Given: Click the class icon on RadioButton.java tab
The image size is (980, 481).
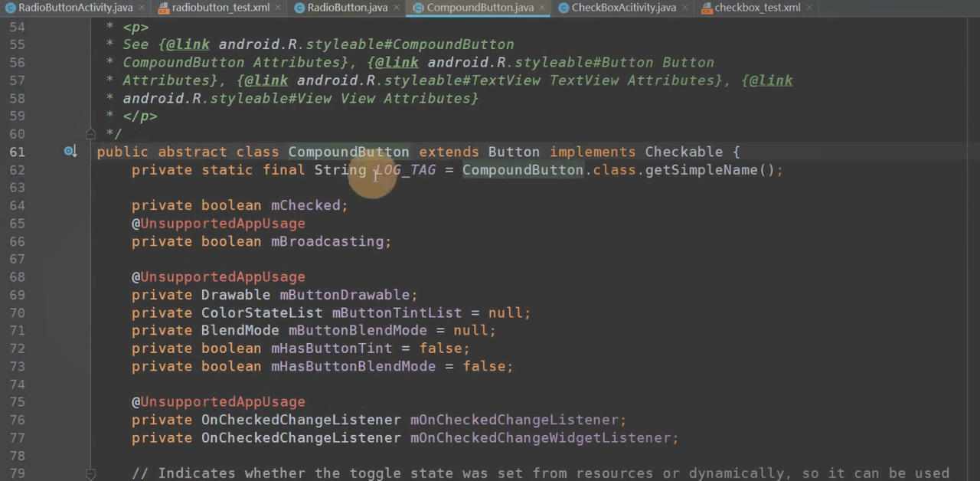Looking at the screenshot, I should [x=299, y=8].
